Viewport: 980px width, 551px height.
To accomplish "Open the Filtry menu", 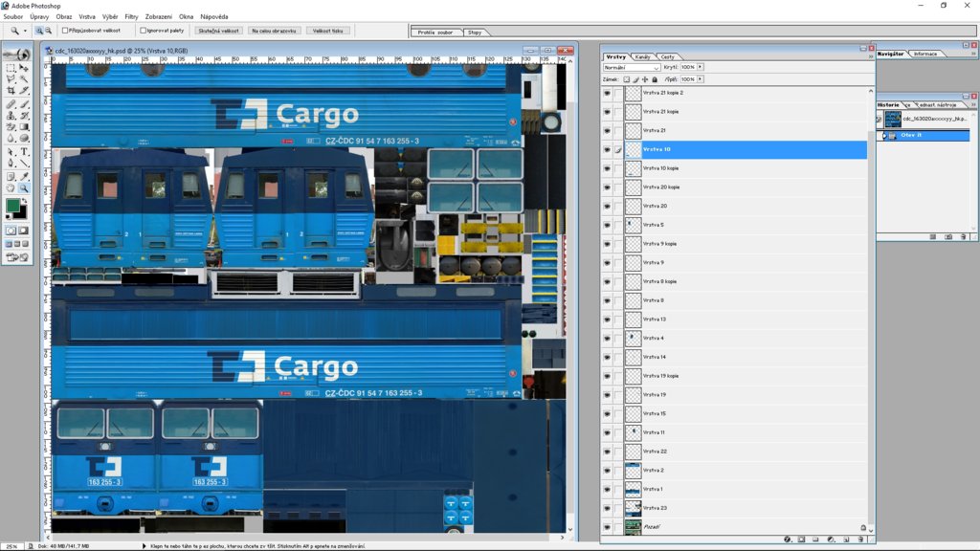I will click(131, 17).
